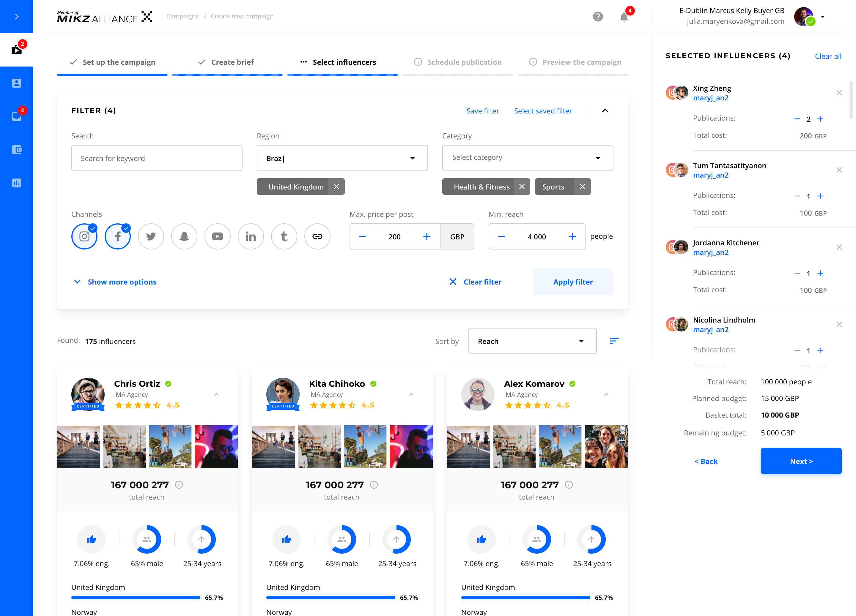
Task: Open the notifications bell icon
Action: [x=624, y=17]
